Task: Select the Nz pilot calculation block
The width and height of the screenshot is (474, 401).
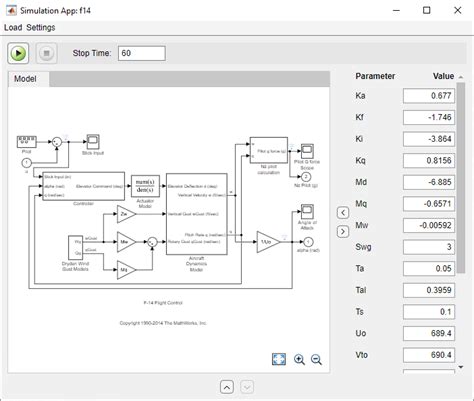Action: (269, 150)
